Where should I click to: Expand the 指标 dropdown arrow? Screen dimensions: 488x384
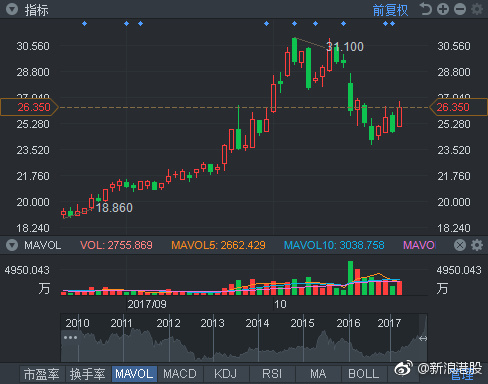pos(12,9)
